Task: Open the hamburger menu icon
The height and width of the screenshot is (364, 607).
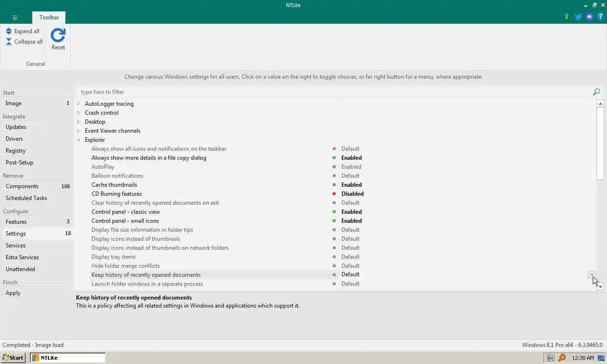Action: coord(15,18)
